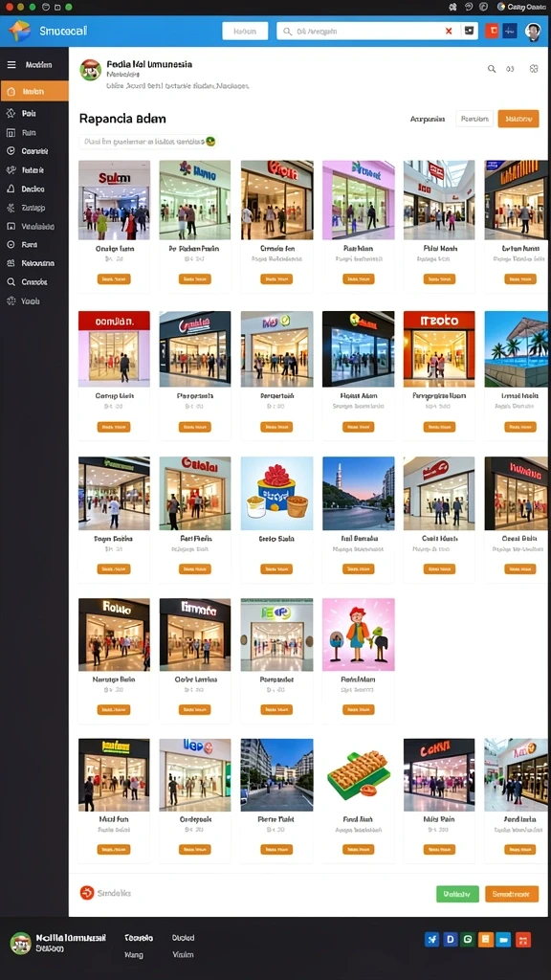Open the street with apartment buildings thumbnail

click(x=276, y=775)
